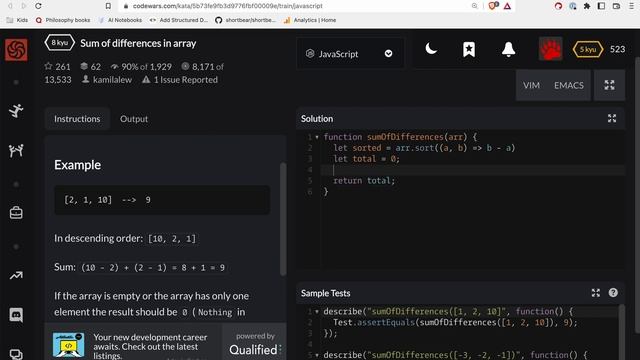Click the zoom magnifier in address bar

pos(474,6)
